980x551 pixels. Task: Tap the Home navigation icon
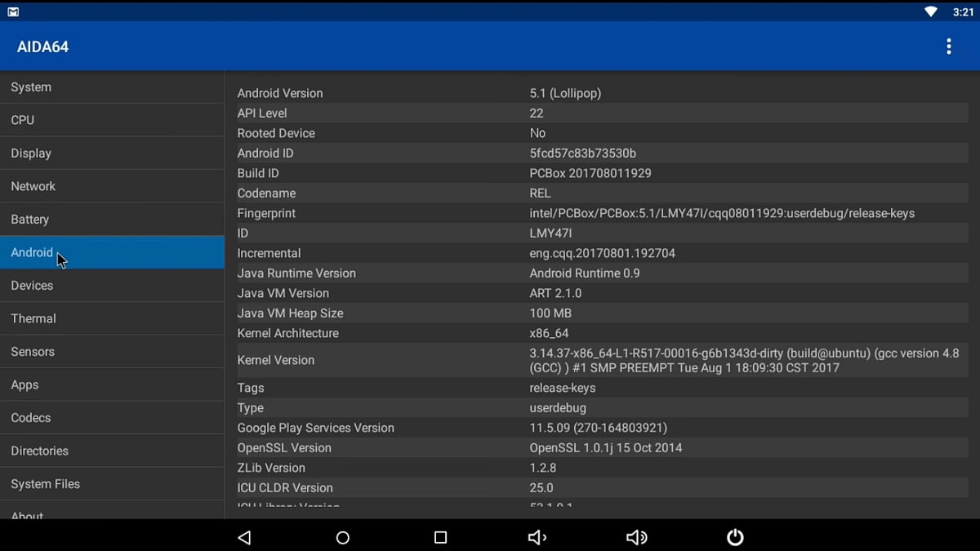(342, 537)
